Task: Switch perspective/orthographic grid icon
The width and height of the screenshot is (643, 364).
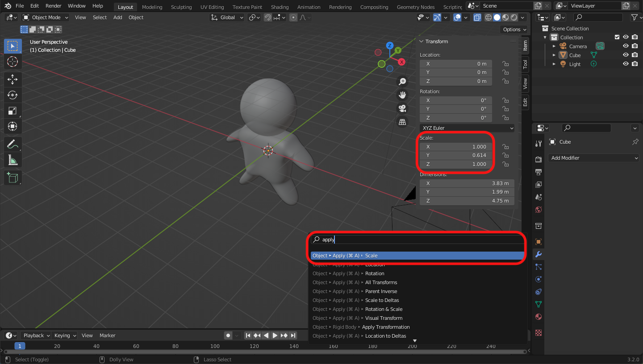Action: 402,122
